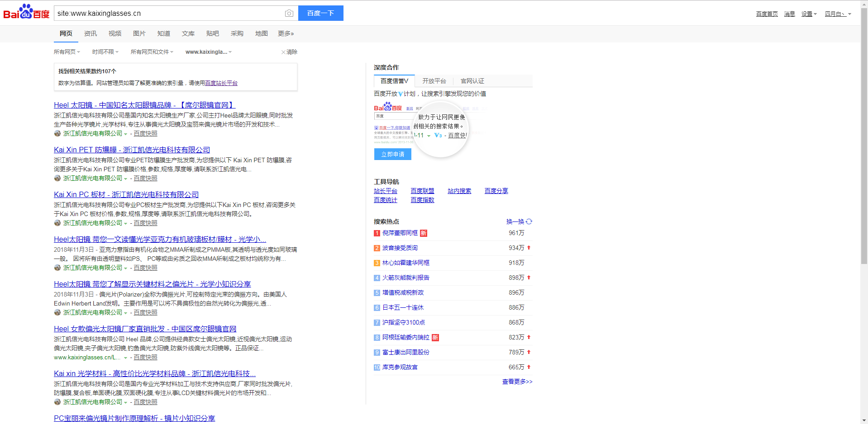Click rank 2 badge for 波音接受质询
Image resolution: width=868 pixels, height=424 pixels.
pyautogui.click(x=377, y=248)
